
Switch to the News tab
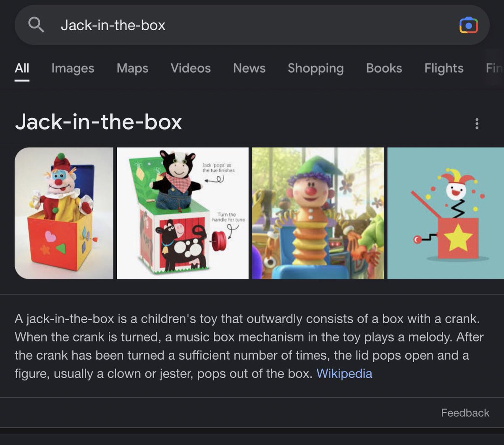pyautogui.click(x=249, y=68)
